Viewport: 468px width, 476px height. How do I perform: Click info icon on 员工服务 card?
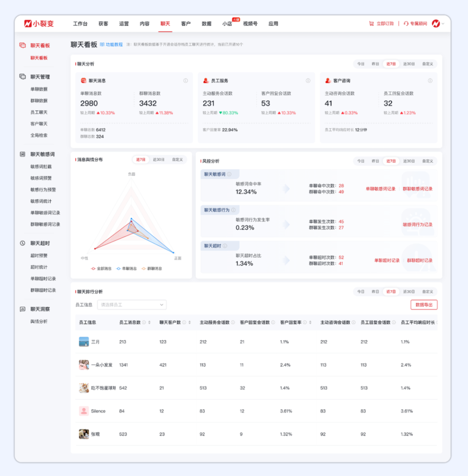(x=308, y=81)
